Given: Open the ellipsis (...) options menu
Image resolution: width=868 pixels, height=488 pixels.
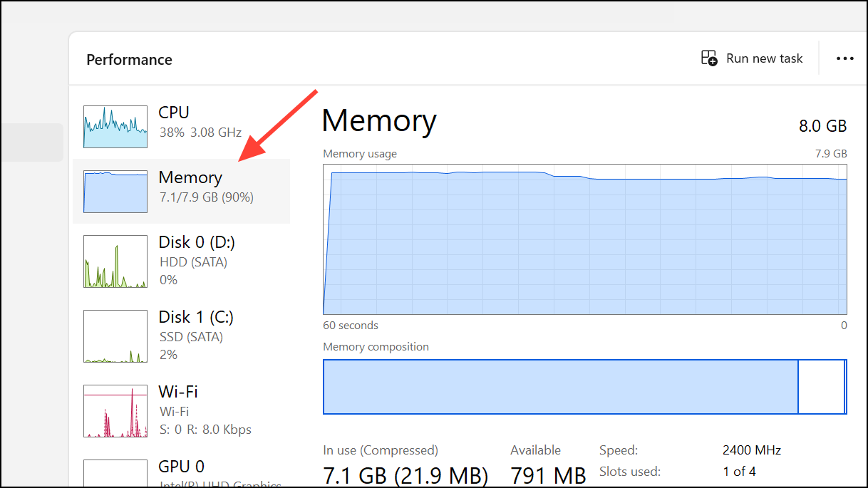Looking at the screenshot, I should point(844,58).
